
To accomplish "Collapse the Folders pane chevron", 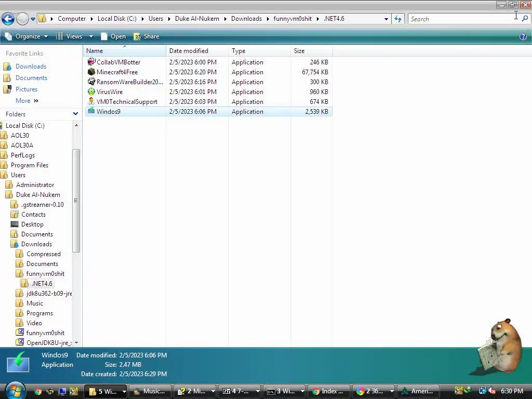I will 76,114.
